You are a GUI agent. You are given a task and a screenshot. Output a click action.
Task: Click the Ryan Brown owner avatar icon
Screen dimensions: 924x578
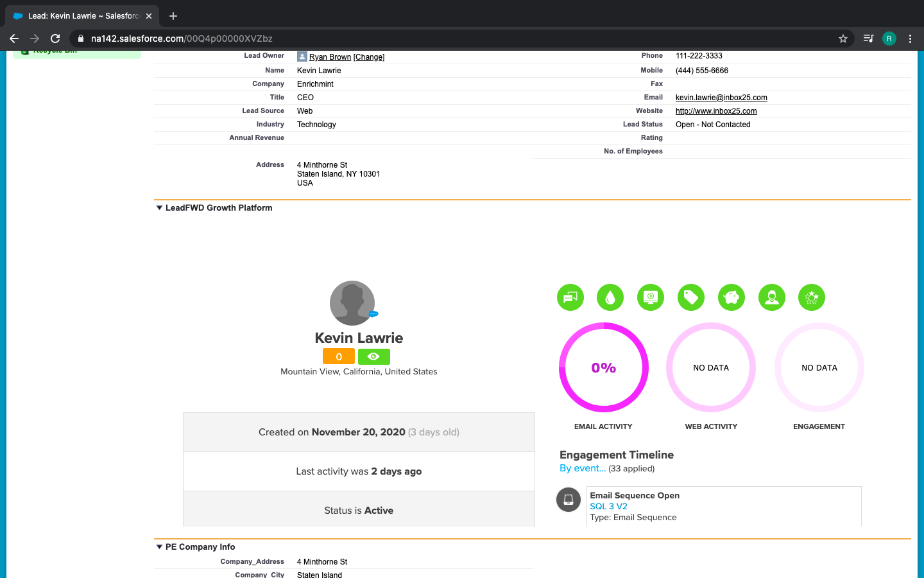[x=302, y=57]
